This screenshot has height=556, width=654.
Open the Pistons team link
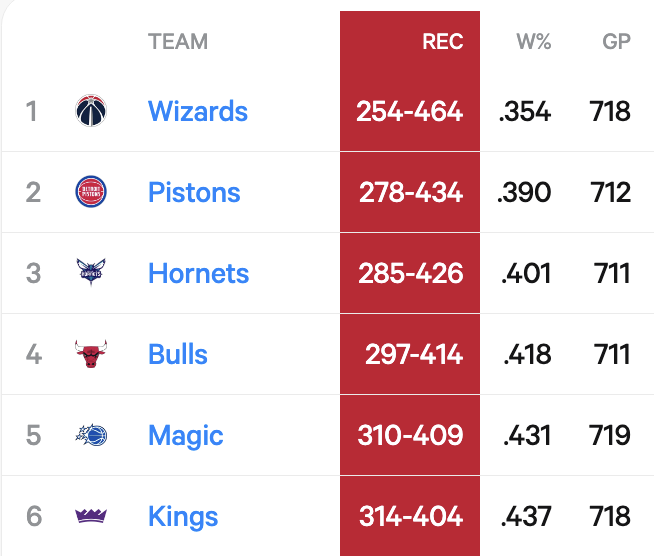[194, 192]
